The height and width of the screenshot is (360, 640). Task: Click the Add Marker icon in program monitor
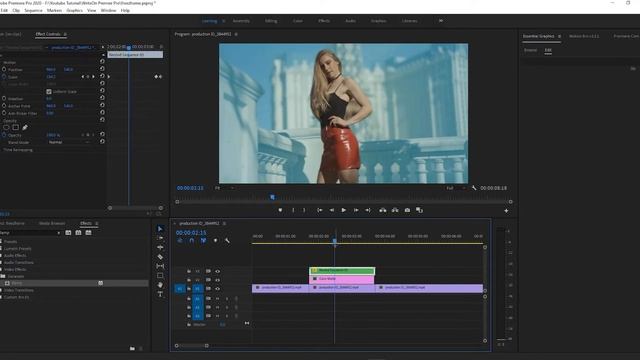click(x=280, y=210)
